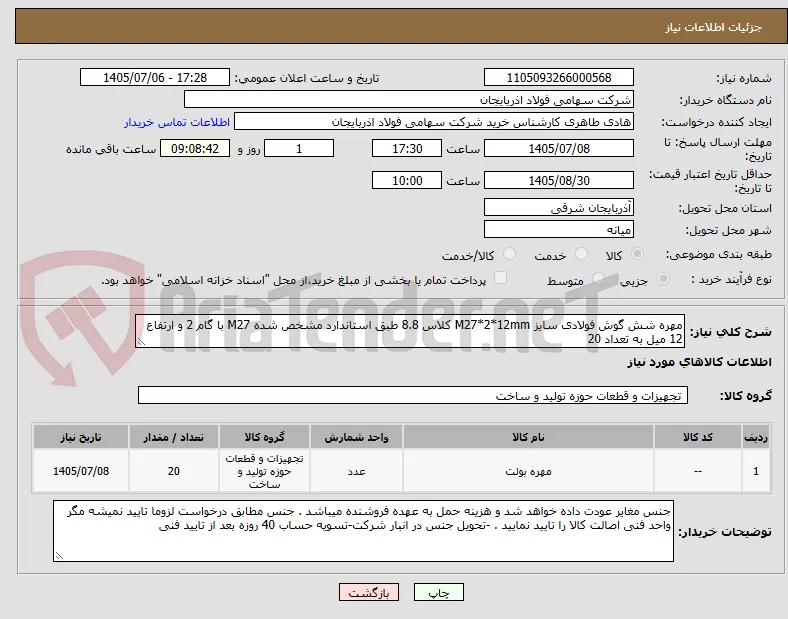Screen dimensions: 788x619
Task: Click the کد کالا column header
Action: tap(698, 437)
